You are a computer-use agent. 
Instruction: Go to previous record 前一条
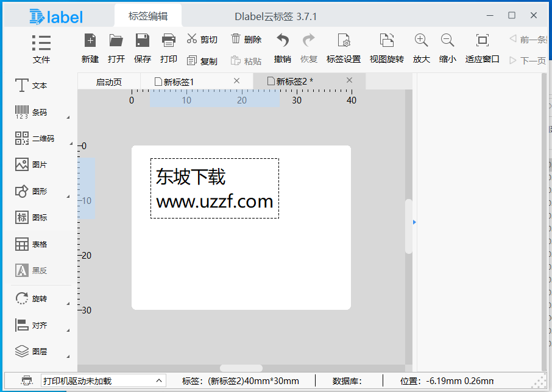528,39
